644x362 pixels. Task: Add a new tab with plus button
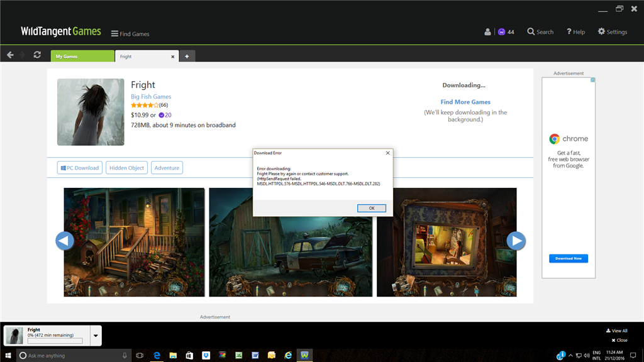point(187,56)
